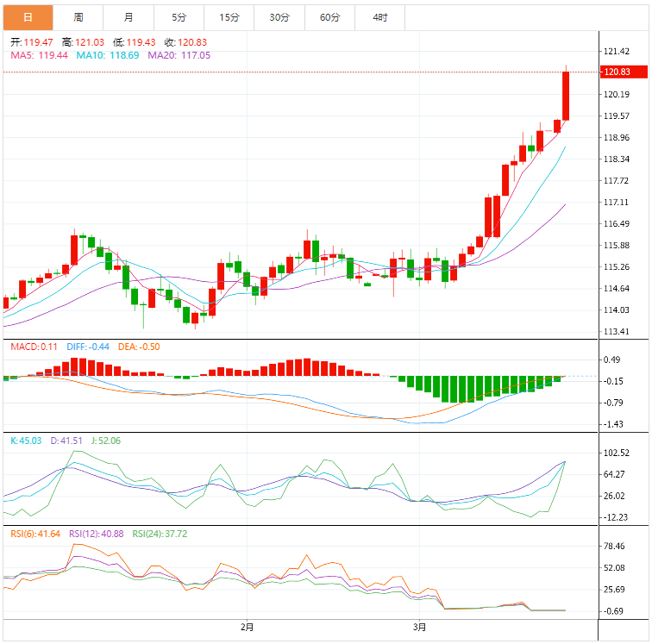The image size is (652, 644).
Task: Select the 日 daily chart tab
Action: click(28, 17)
